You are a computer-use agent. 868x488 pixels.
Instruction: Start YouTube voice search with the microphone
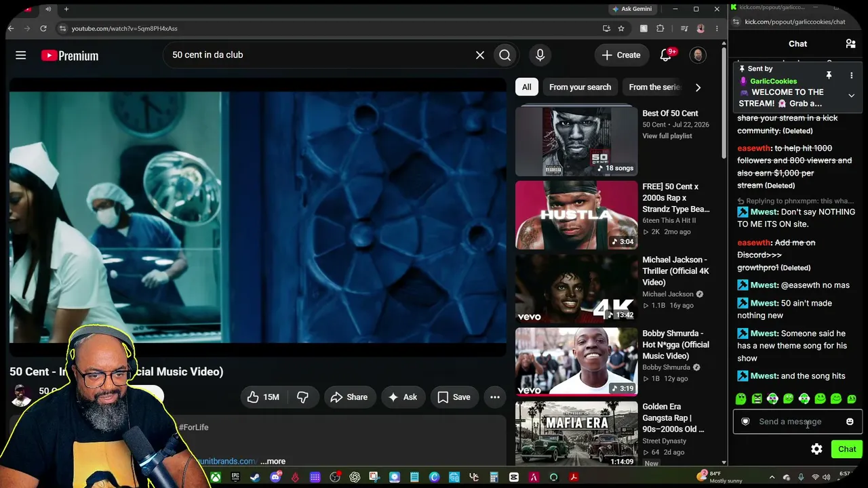(x=540, y=55)
